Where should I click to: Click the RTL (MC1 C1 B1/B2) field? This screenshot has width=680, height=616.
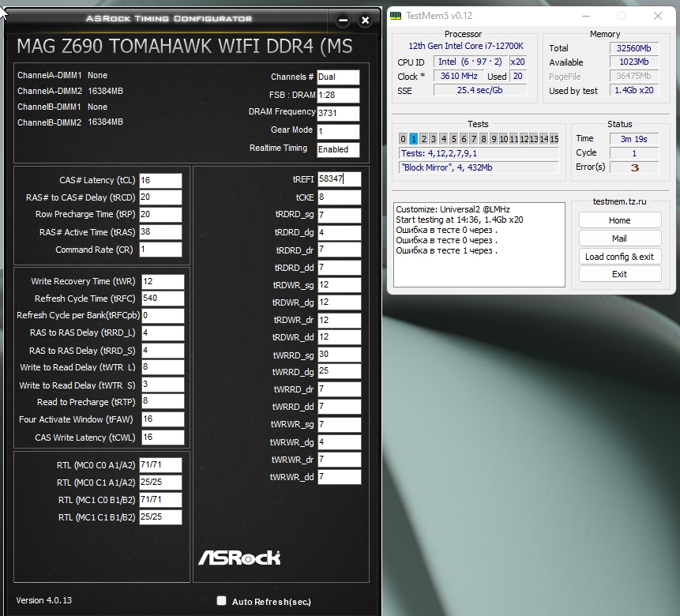160,517
